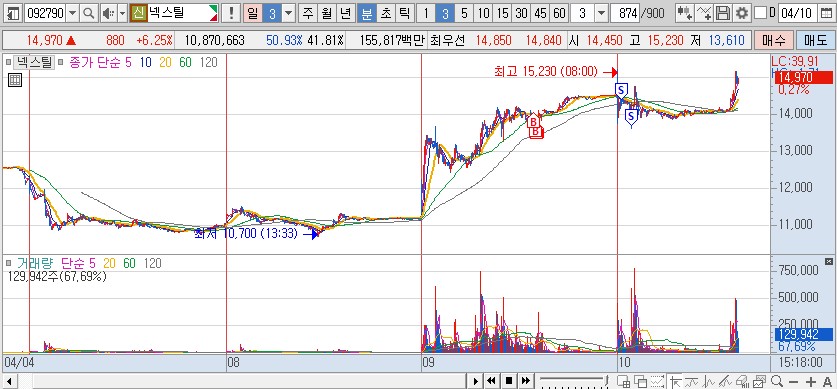Image resolution: width=837 pixels, height=389 pixels.
Task: Click the vertical line oscillator tool icon
Action: pyautogui.click(x=709, y=381)
